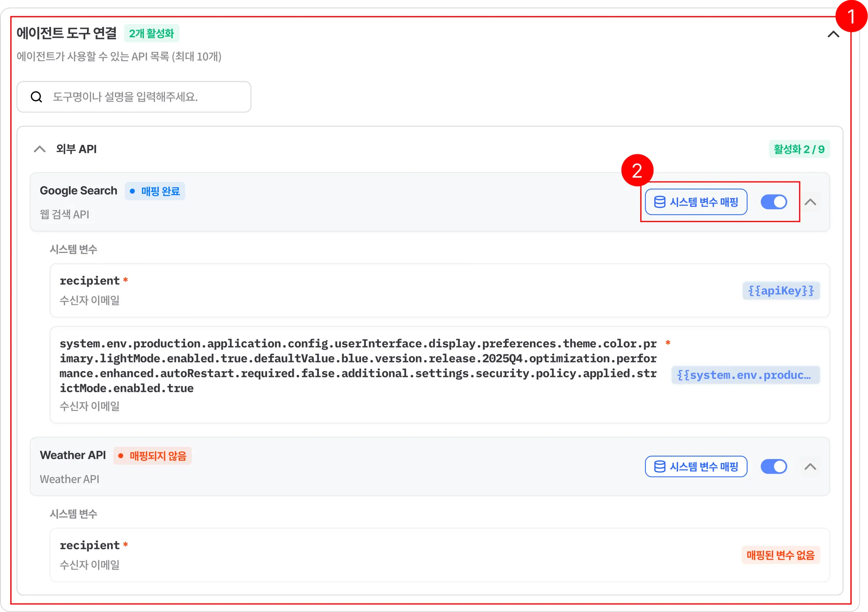Click the 2개 활성화 badge
Image resolution: width=868 pixels, height=612 pixels.
pos(151,33)
